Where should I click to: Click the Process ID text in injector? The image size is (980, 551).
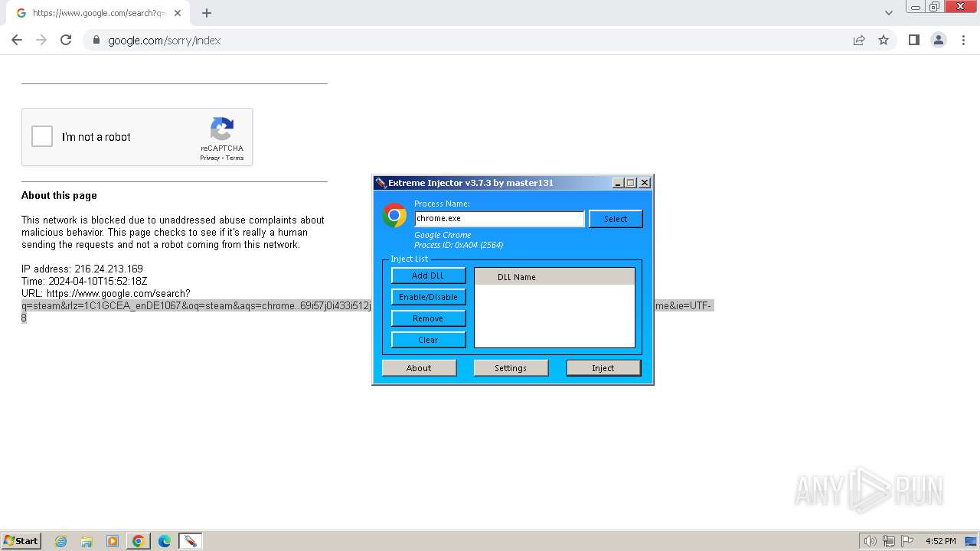[x=459, y=245]
